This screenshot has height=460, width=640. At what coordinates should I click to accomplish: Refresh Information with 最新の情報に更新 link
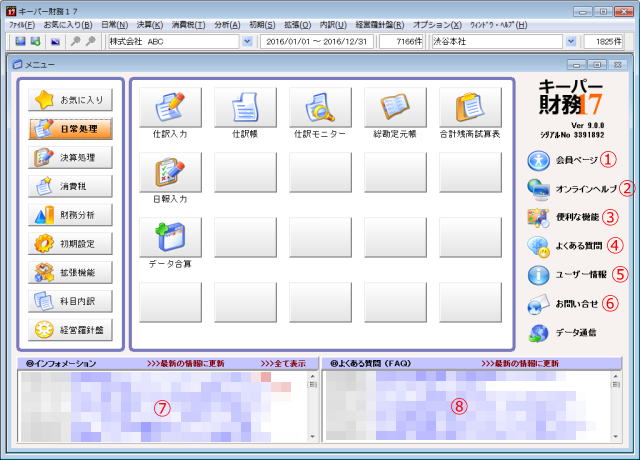click(x=186, y=364)
